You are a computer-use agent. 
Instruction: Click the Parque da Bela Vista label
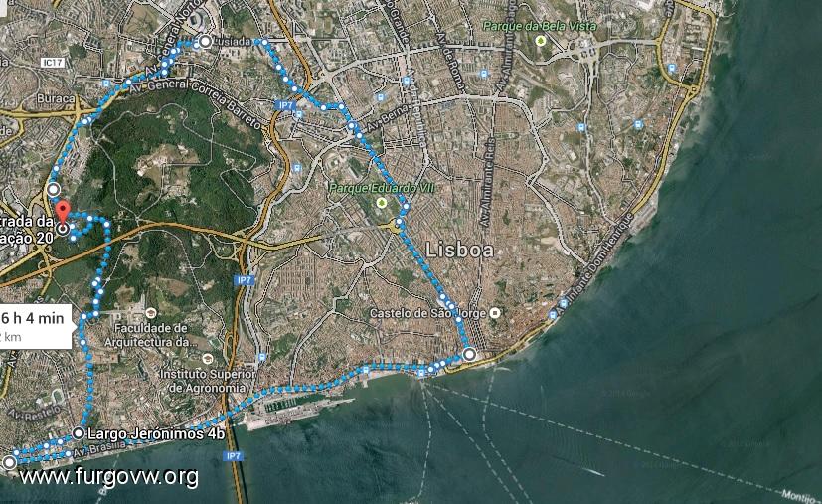[x=540, y=26]
